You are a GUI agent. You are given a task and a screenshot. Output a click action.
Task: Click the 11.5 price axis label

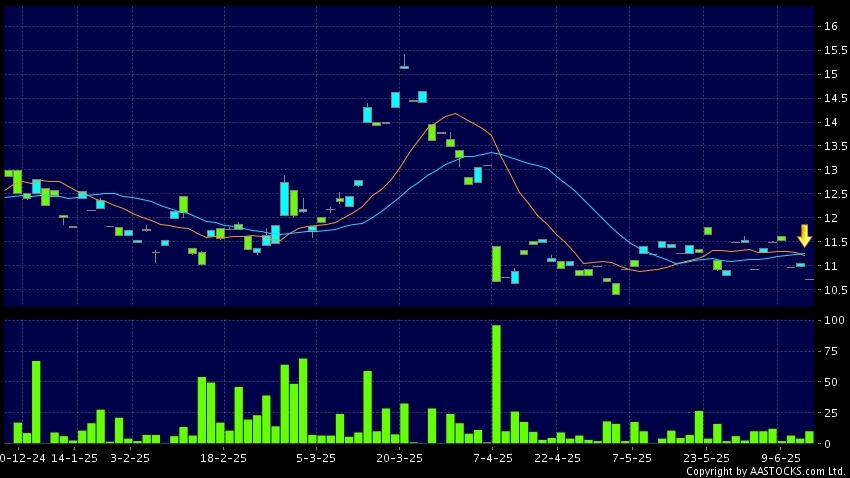tap(835, 242)
